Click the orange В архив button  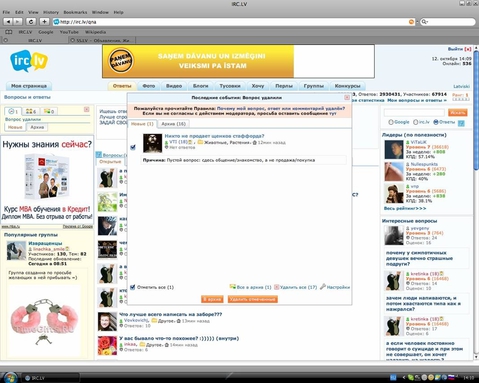pyautogui.click(x=212, y=299)
